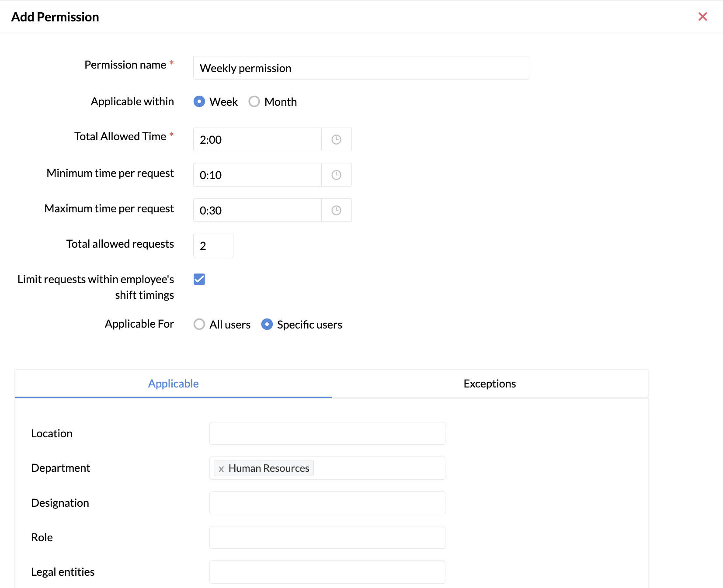Click the Minimum time per request input
This screenshot has height=588, width=723.
pos(257,175)
